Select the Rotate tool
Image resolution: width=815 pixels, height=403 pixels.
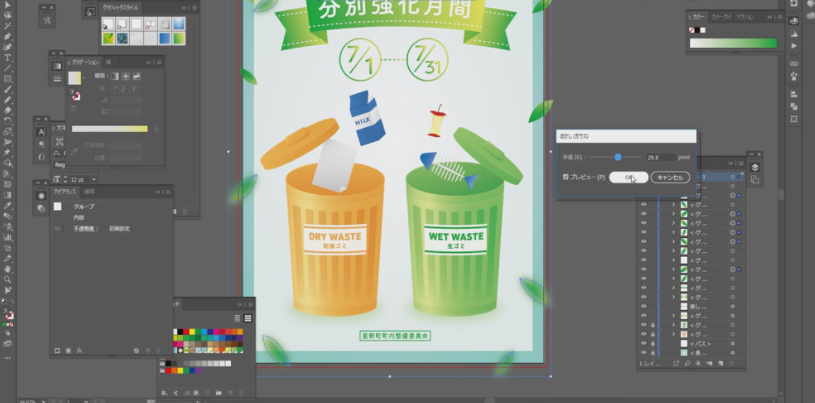pyautogui.click(x=7, y=121)
